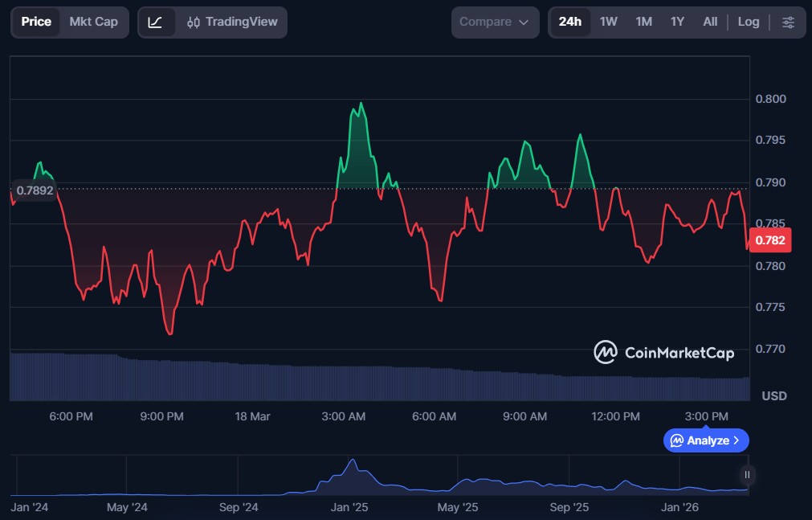Select the 1Y time range
The height and width of the screenshot is (520, 812).
(x=677, y=22)
